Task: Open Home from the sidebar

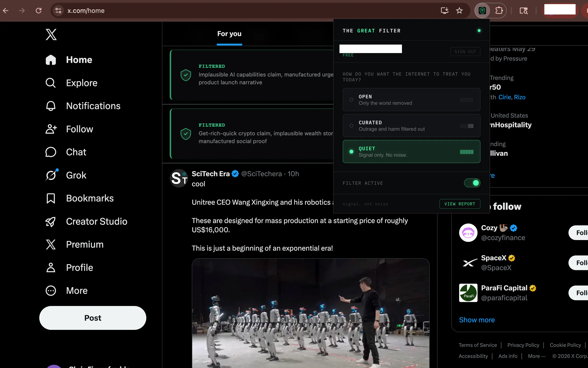Action: (69, 60)
